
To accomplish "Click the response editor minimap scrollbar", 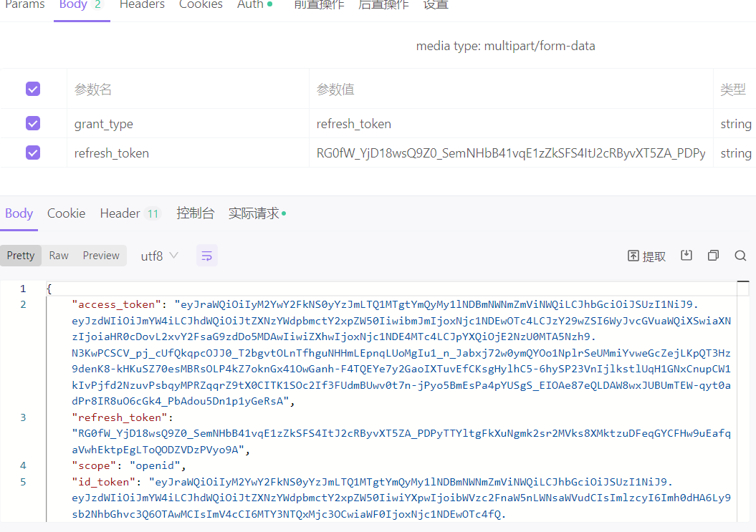I will point(743,401).
